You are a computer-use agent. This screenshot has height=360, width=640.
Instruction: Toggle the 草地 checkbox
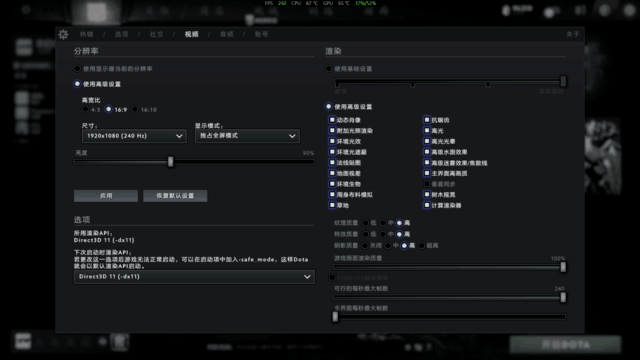point(332,205)
